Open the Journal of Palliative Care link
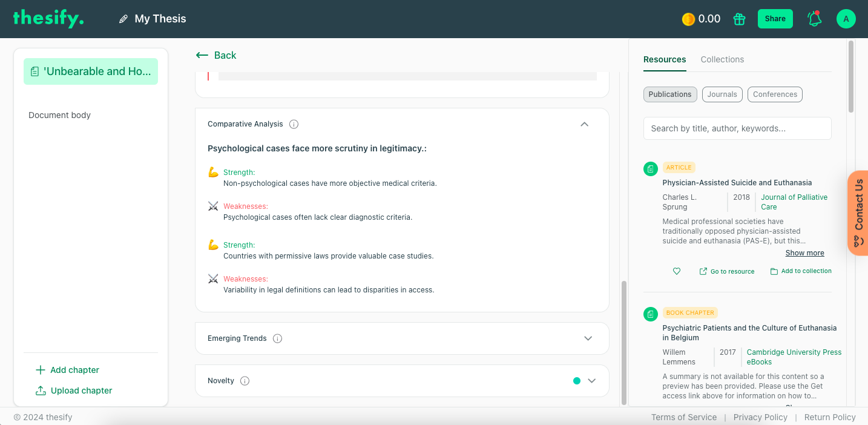Image resolution: width=868 pixels, height=425 pixels. (x=794, y=202)
